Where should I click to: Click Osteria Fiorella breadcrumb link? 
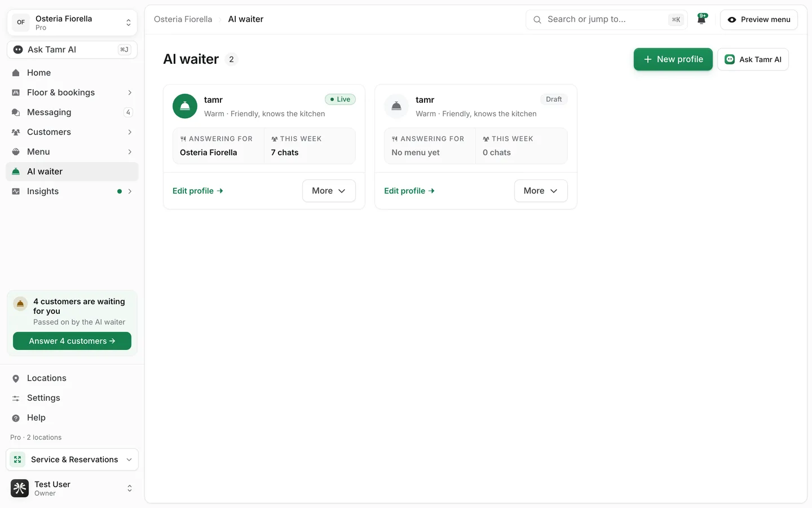(x=183, y=19)
